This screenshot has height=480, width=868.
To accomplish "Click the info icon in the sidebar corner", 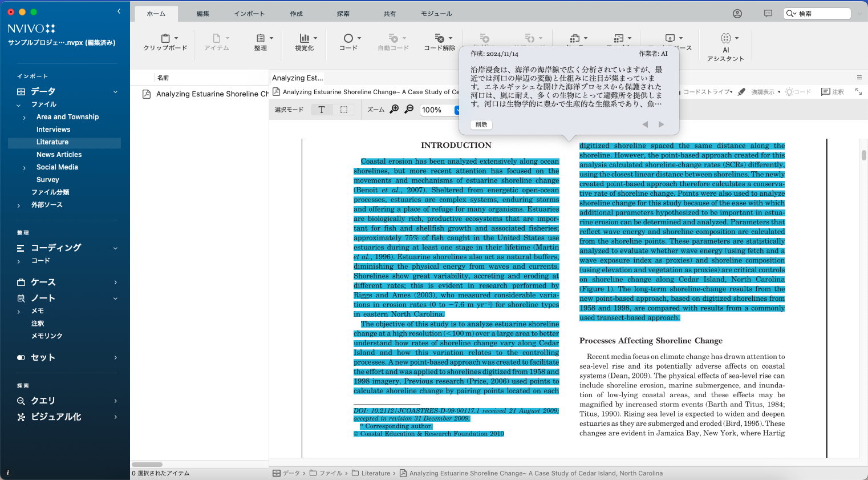I will [x=7, y=473].
